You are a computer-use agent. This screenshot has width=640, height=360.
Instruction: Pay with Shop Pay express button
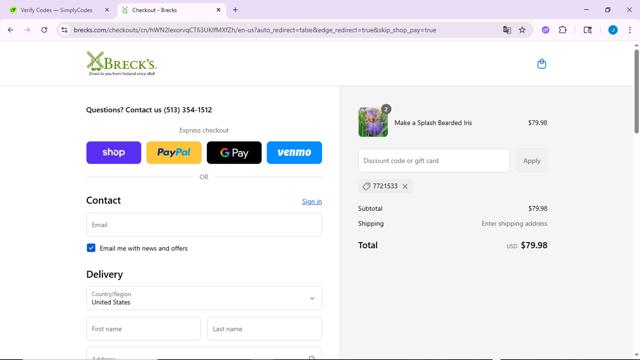point(113,153)
